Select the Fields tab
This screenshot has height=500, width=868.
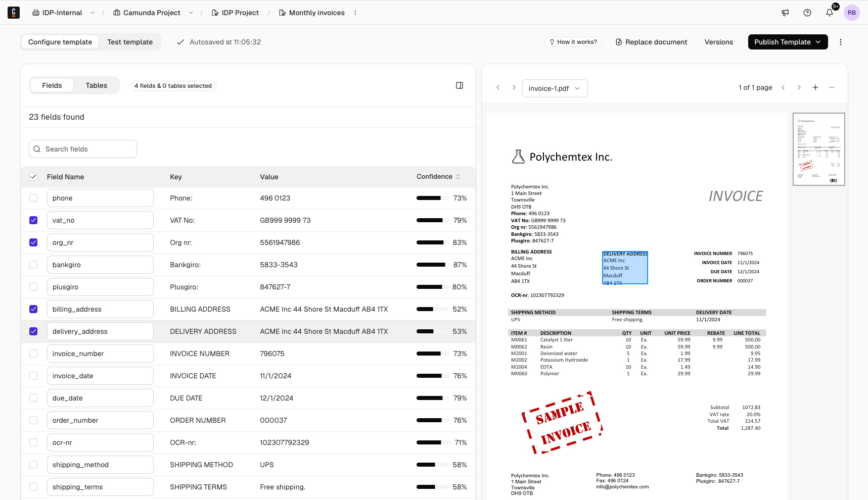[x=52, y=85]
